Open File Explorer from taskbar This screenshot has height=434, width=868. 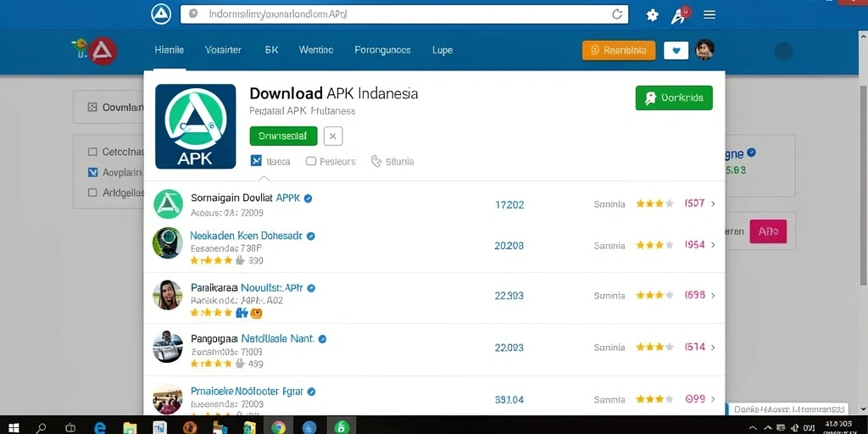point(130,427)
